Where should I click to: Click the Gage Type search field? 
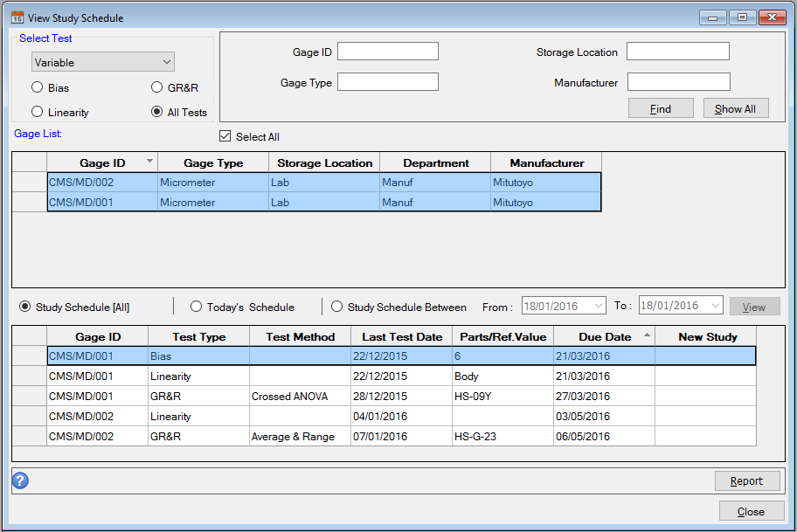388,82
